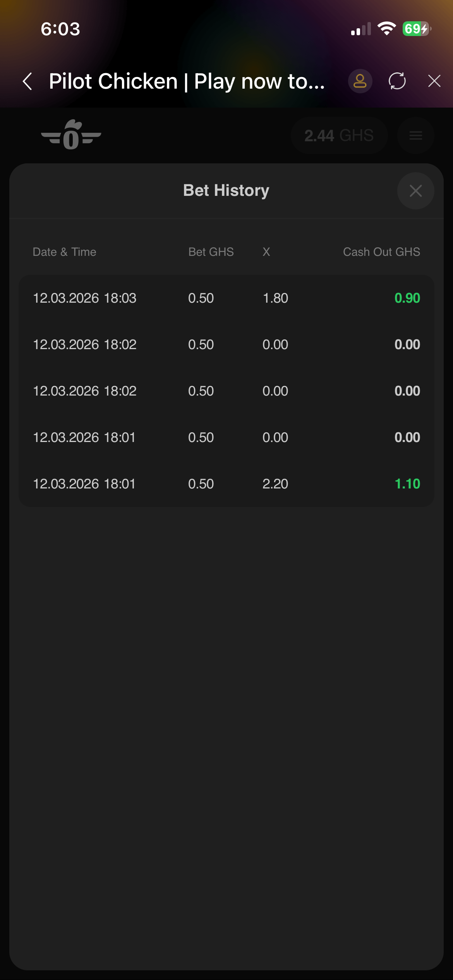This screenshot has height=980, width=453.
Task: Tap the X multiplier column header
Action: (x=266, y=252)
